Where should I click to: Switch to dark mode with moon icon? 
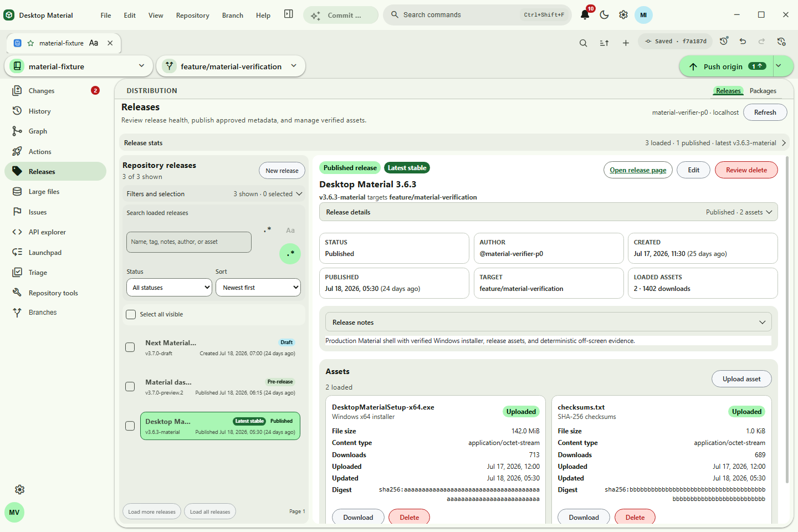(x=605, y=15)
